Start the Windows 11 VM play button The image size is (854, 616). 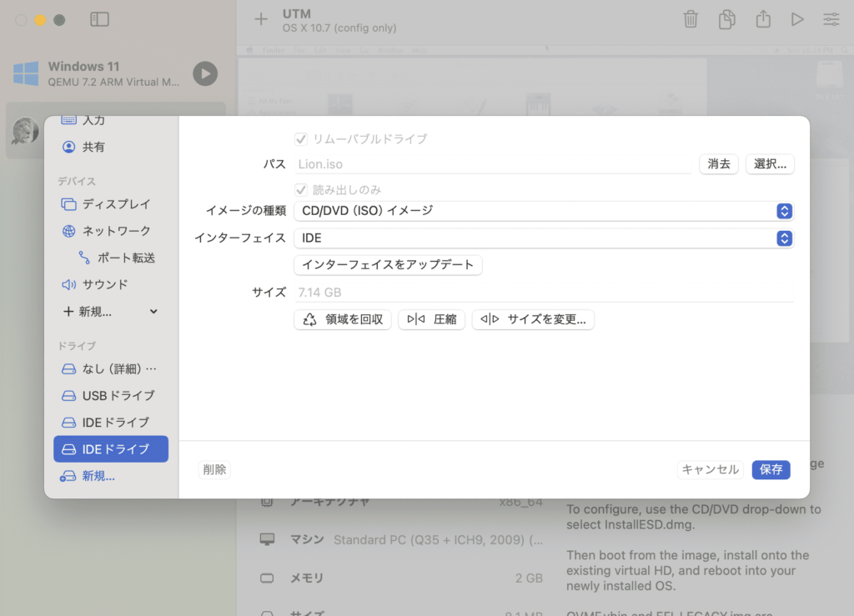coord(205,73)
